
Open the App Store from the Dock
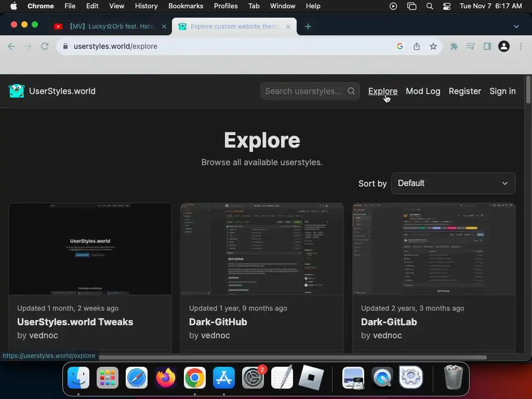(x=224, y=378)
